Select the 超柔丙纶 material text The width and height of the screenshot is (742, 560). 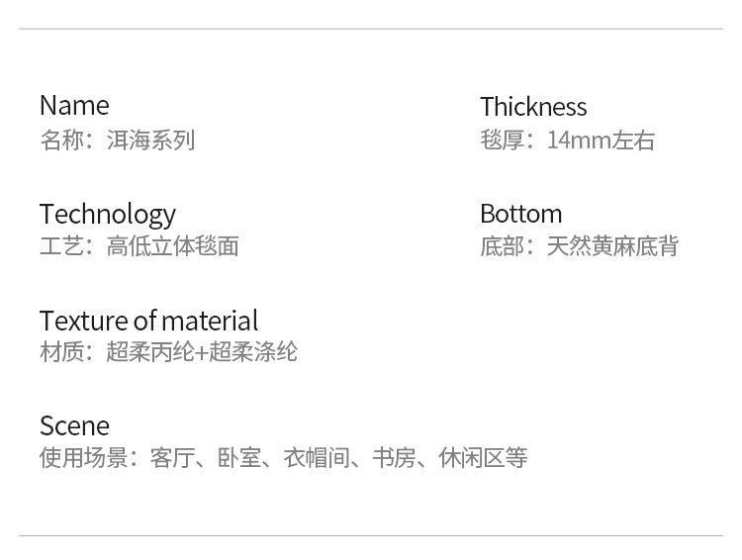tap(150, 352)
